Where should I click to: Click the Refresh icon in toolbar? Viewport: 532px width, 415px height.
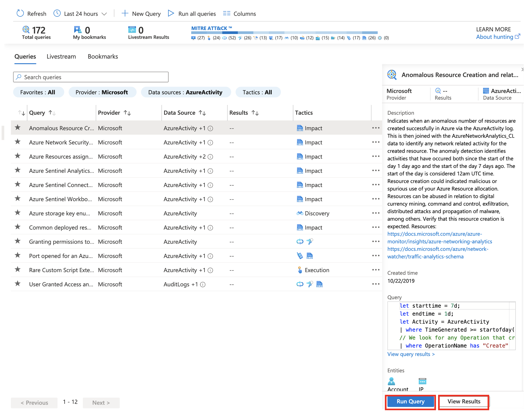click(x=20, y=13)
